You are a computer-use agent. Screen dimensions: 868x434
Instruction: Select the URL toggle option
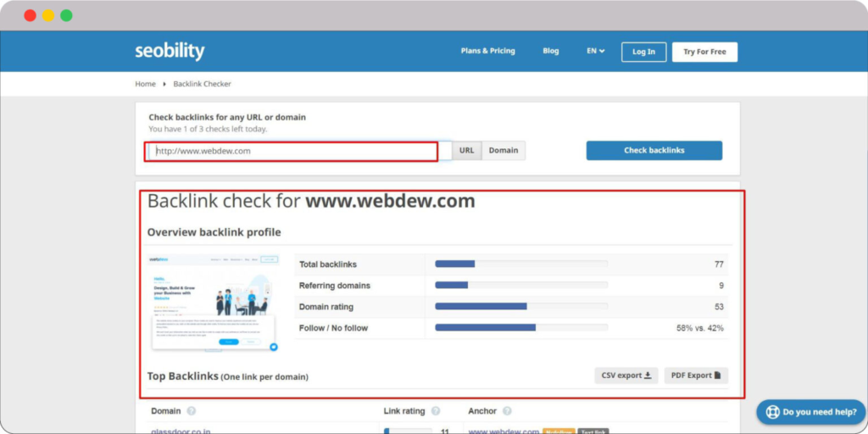pyautogui.click(x=467, y=151)
